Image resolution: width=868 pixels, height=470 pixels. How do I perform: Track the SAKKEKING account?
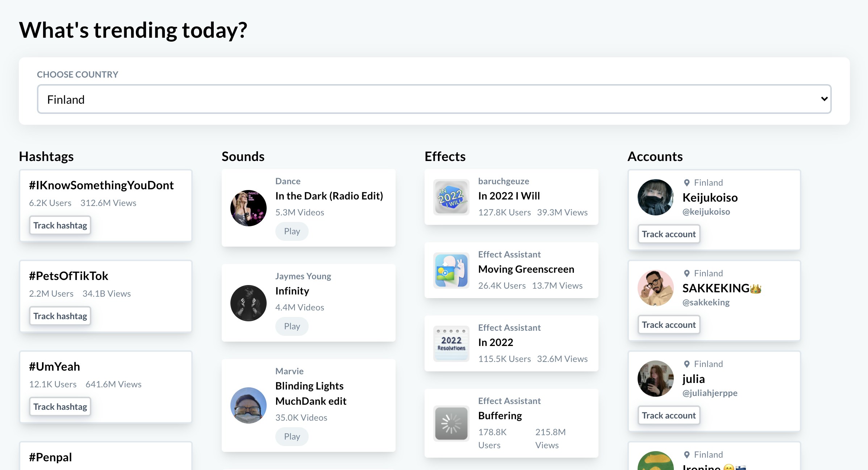(x=669, y=325)
